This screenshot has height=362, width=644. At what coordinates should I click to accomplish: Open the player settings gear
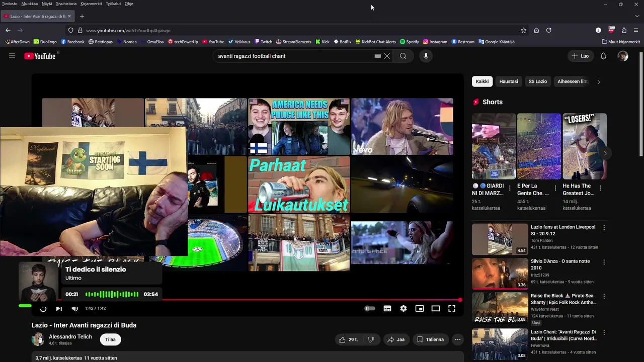[x=404, y=308]
